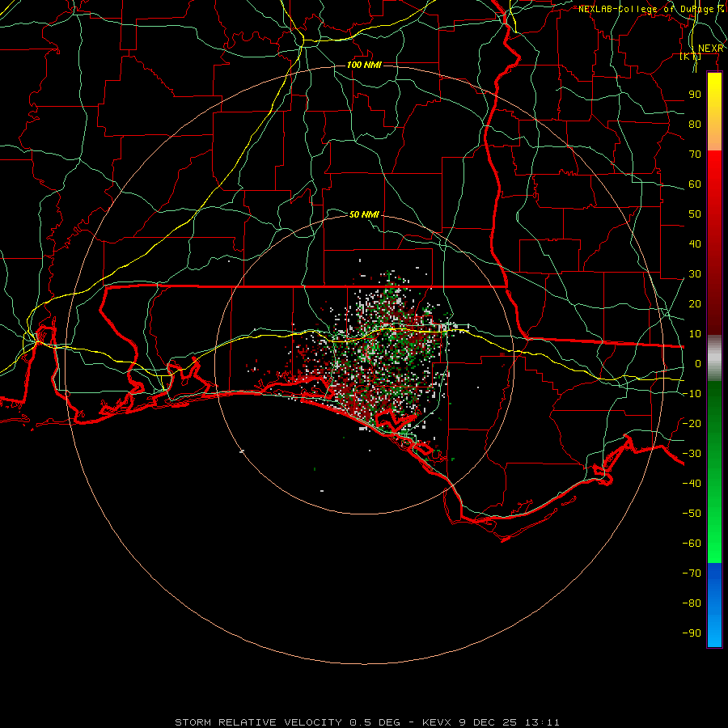Click the "60" value on the velocity scale
The height and width of the screenshot is (728, 728).
pyautogui.click(x=695, y=184)
